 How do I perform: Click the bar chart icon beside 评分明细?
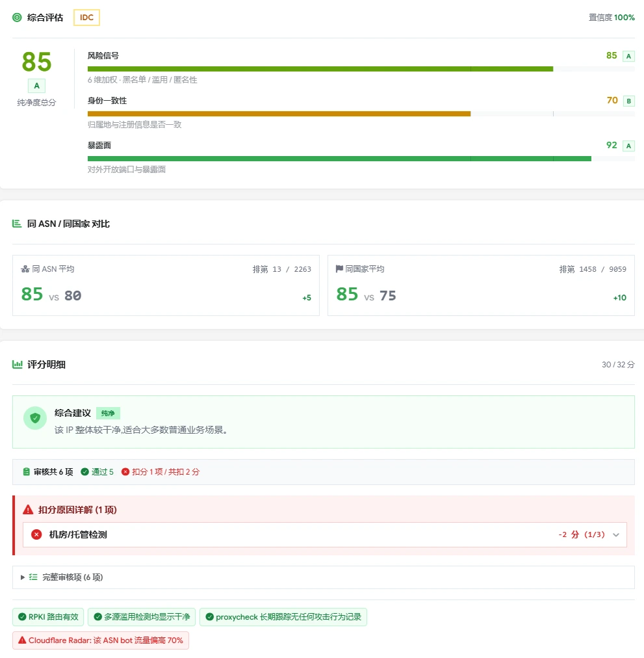17,364
